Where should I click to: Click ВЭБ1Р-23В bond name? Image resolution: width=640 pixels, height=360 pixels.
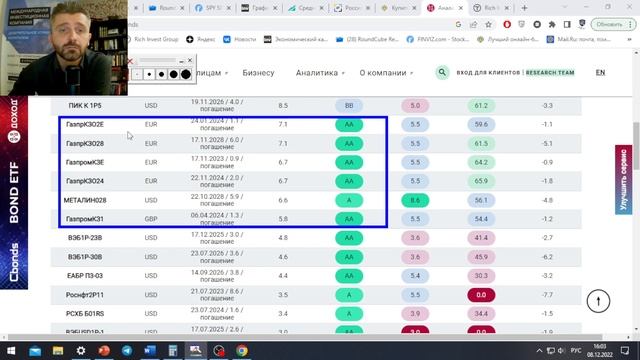pyautogui.click(x=85, y=238)
